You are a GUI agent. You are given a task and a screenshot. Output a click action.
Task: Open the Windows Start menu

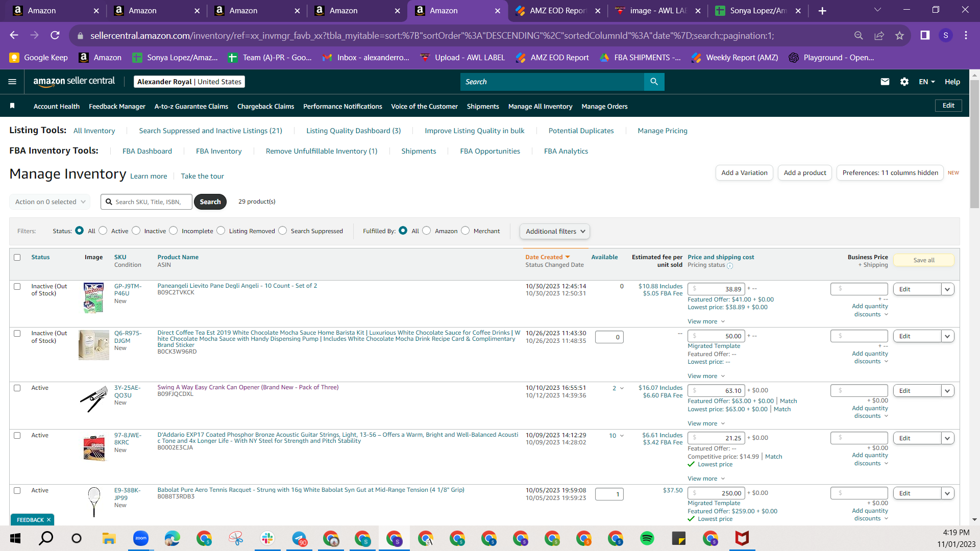(x=15, y=538)
